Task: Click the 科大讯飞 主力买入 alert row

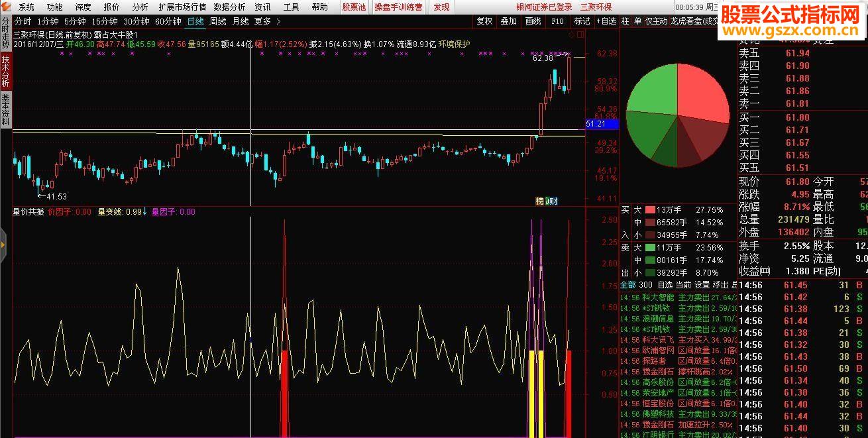Action: (678, 340)
